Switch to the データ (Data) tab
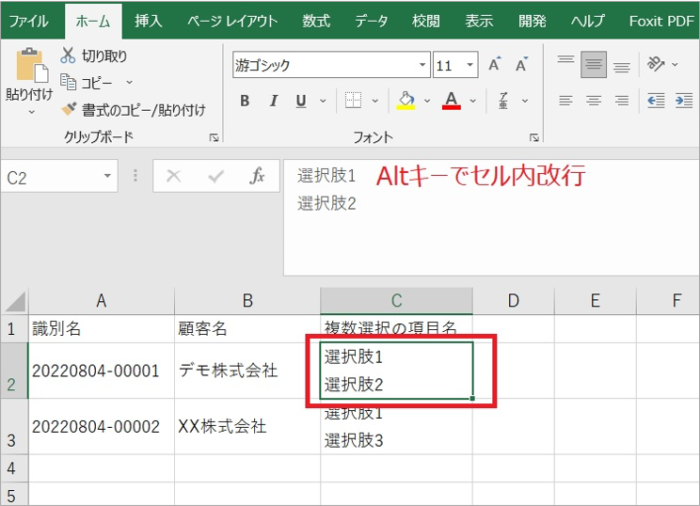The height and width of the screenshot is (506, 700). coord(371,21)
